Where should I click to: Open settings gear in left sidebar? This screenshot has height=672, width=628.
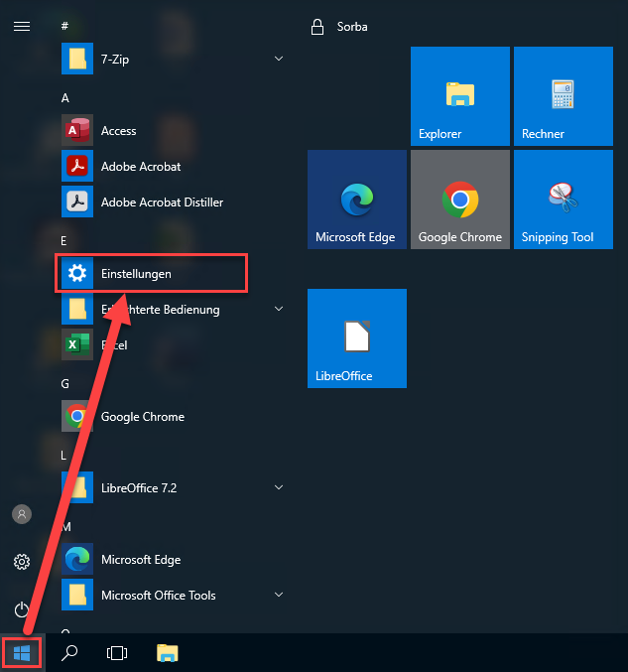pos(22,562)
